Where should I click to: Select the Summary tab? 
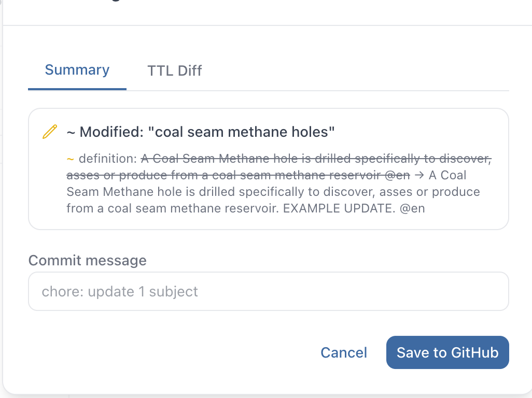(77, 69)
